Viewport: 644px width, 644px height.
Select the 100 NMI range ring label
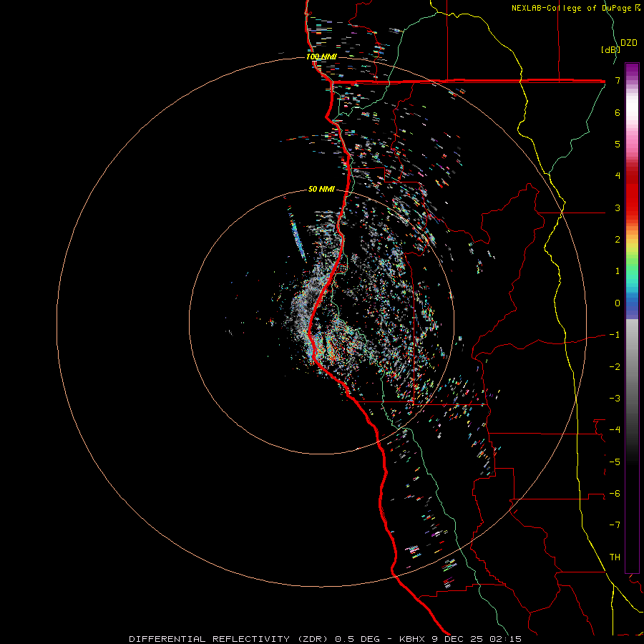[321, 57]
